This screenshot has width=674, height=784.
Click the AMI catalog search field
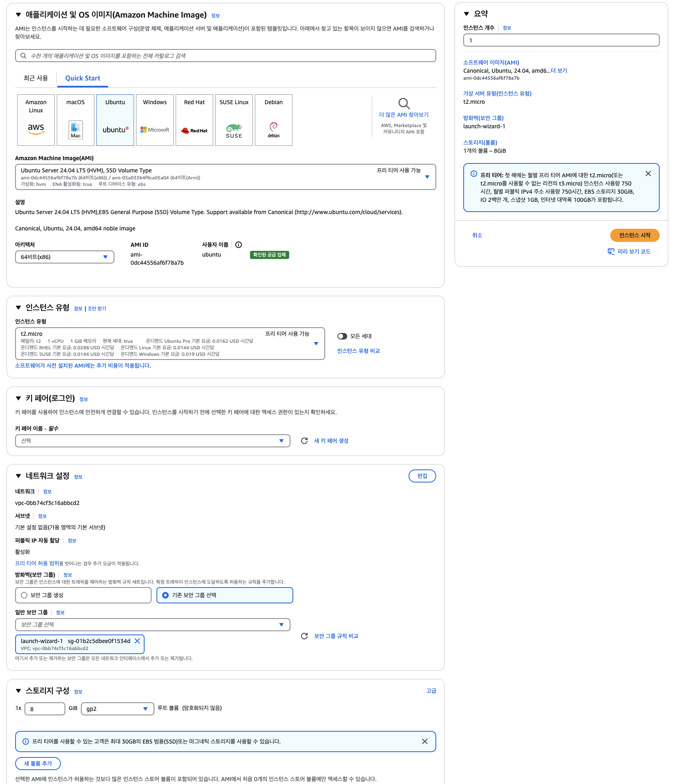225,56
